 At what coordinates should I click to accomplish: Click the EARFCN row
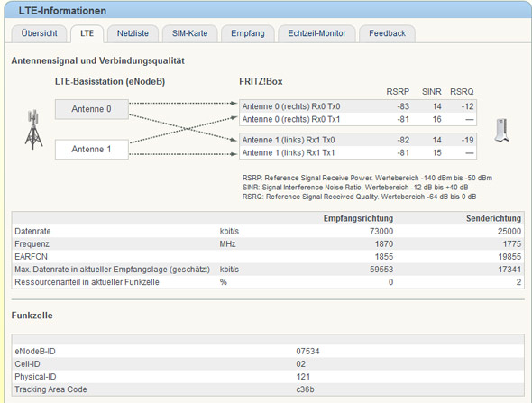(268, 256)
